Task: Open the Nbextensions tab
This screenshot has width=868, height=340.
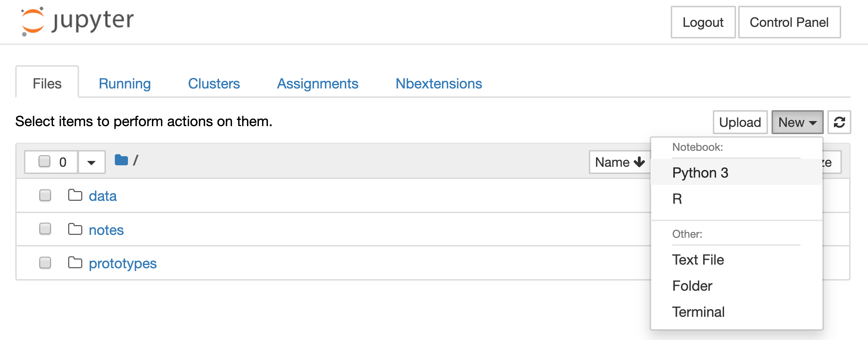Action: (439, 84)
